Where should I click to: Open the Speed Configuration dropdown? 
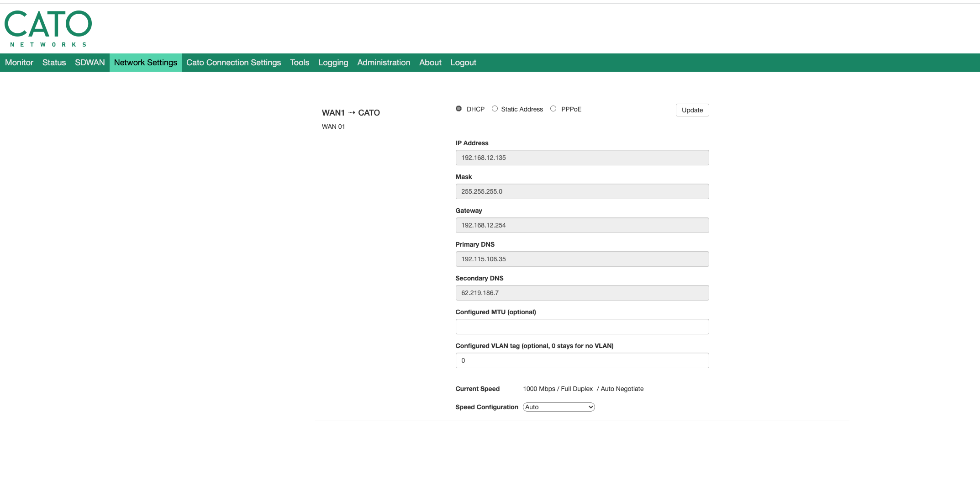click(558, 407)
